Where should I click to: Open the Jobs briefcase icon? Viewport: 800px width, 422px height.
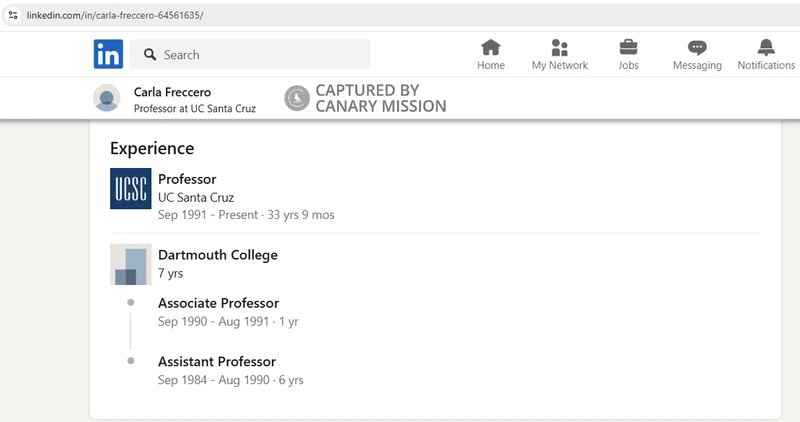coord(628,47)
